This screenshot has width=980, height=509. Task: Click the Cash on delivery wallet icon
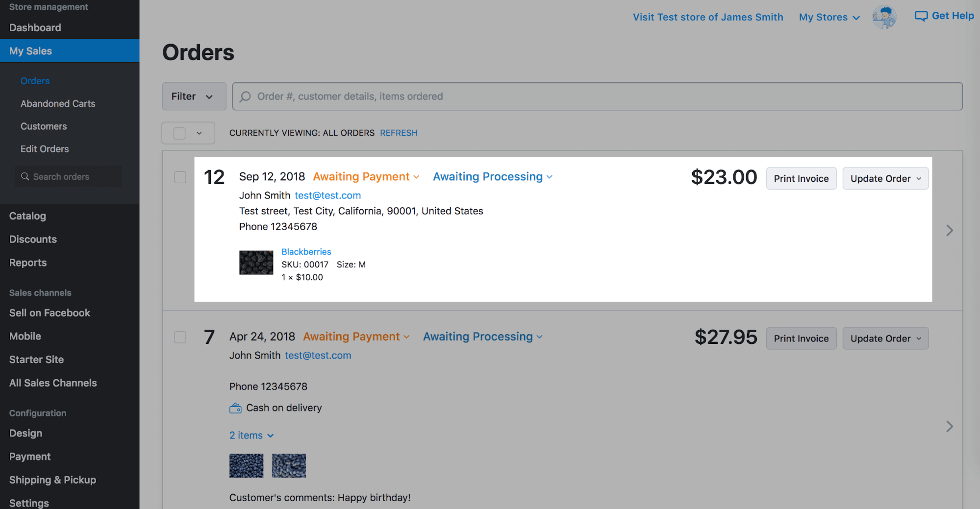coord(235,408)
